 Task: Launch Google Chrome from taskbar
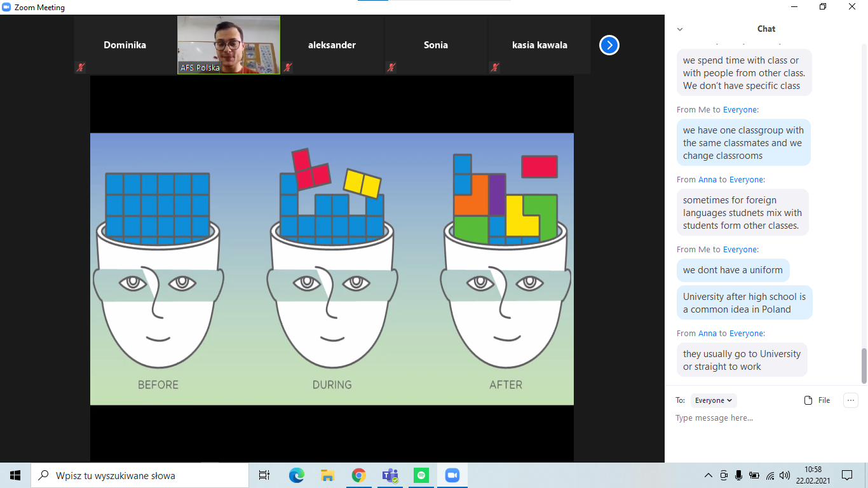(358, 475)
